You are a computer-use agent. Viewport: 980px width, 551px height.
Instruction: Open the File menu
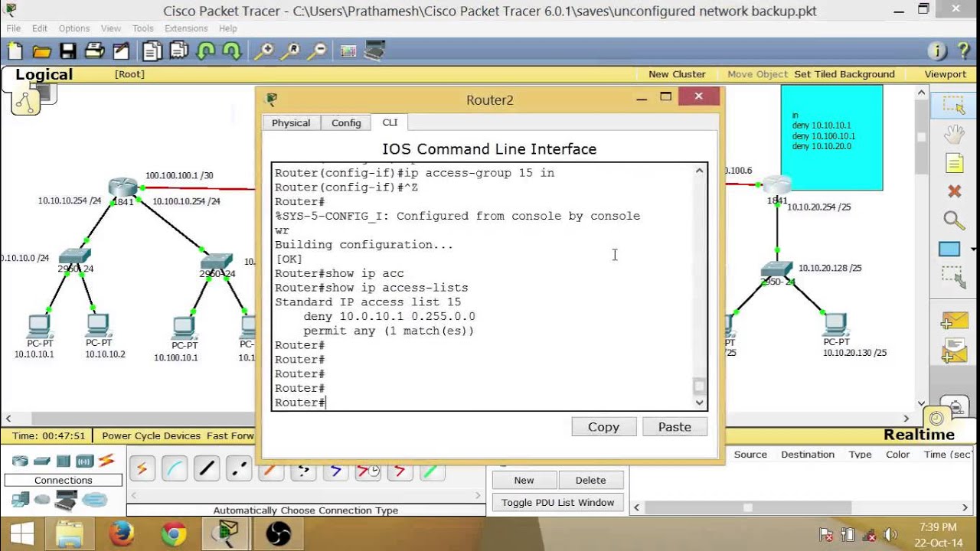(14, 28)
